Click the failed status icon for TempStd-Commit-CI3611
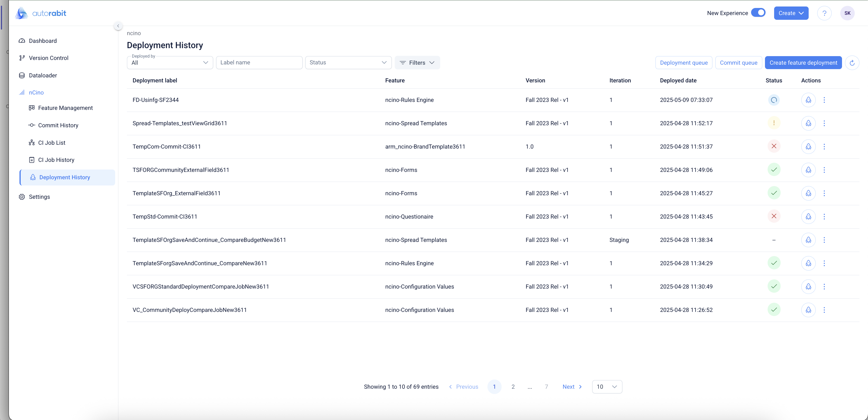Viewport: 868px width, 420px height. click(774, 216)
